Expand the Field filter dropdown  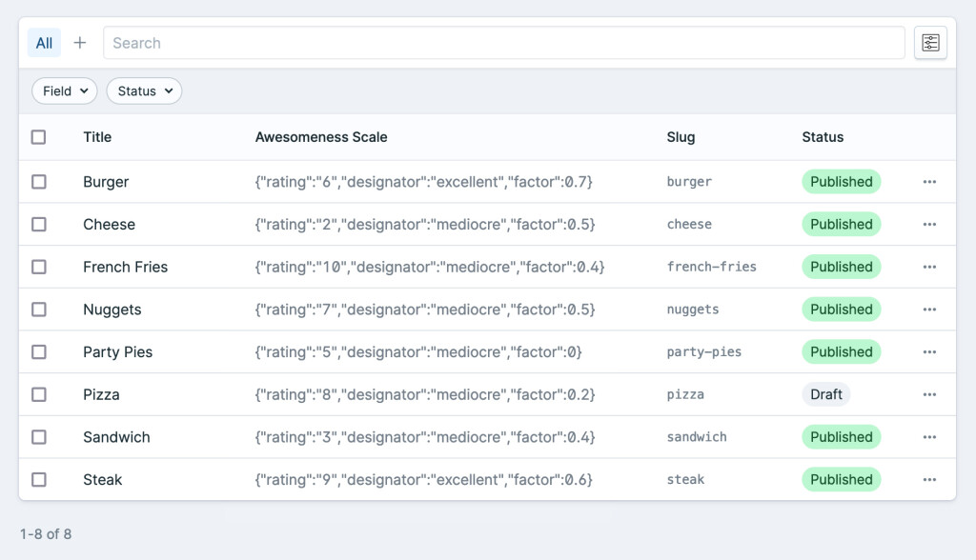click(x=65, y=91)
